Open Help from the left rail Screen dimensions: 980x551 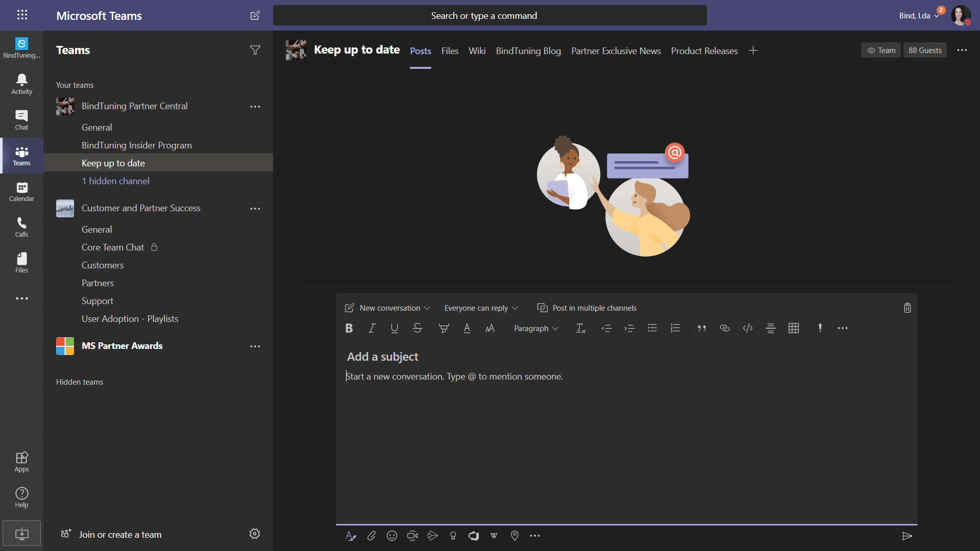21,497
